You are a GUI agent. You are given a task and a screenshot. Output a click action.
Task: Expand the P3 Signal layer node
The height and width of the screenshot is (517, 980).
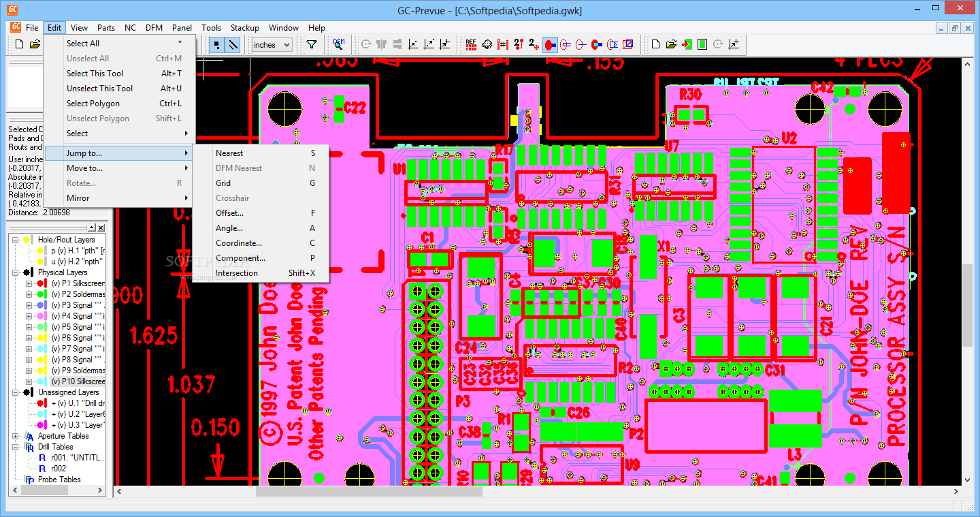[x=29, y=305]
